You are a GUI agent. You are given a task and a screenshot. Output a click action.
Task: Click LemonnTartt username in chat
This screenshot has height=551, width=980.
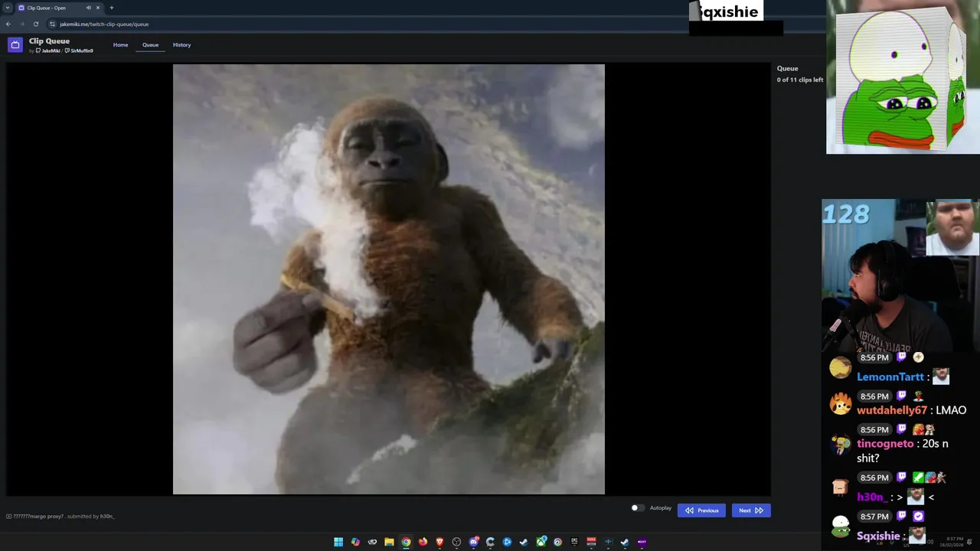tap(890, 377)
